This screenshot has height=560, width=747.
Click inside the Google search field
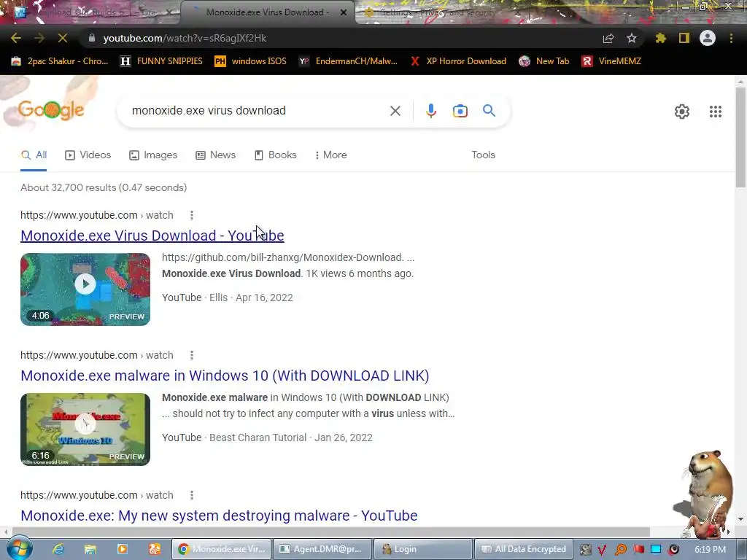click(258, 111)
